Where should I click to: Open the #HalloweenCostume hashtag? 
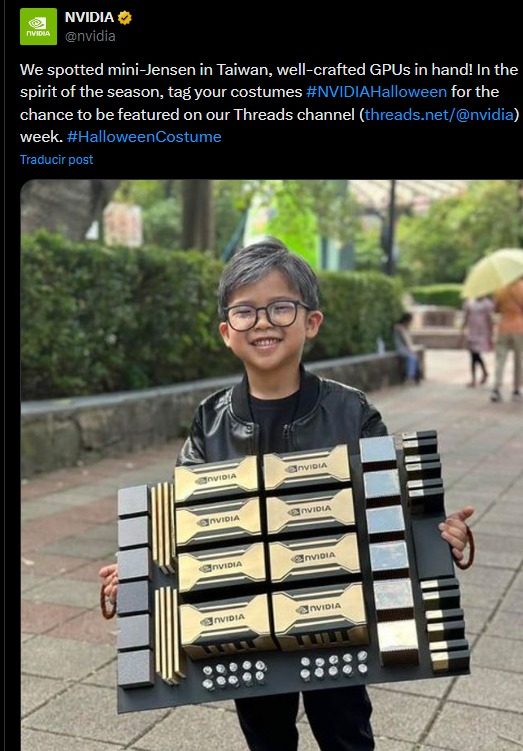click(144, 137)
